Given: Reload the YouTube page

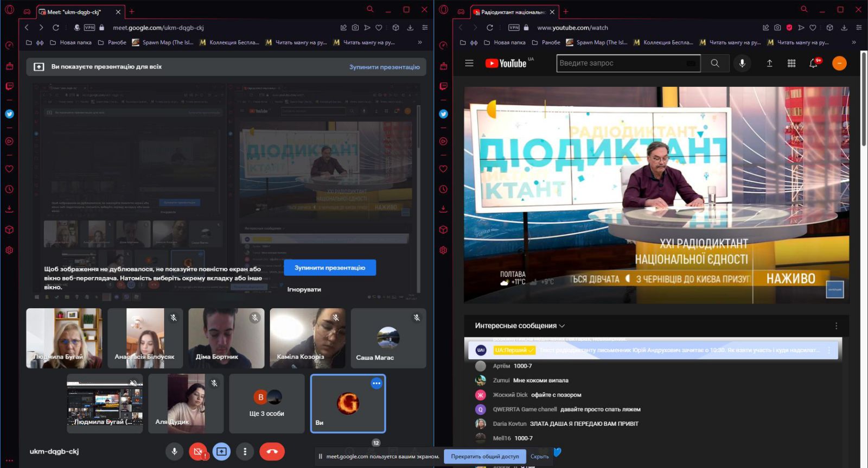Looking at the screenshot, I should [490, 28].
